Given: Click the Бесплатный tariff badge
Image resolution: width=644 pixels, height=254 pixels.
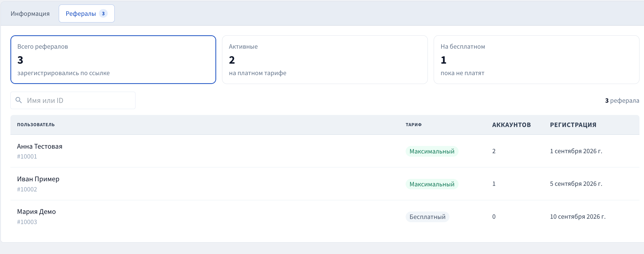Looking at the screenshot, I should (428, 217).
